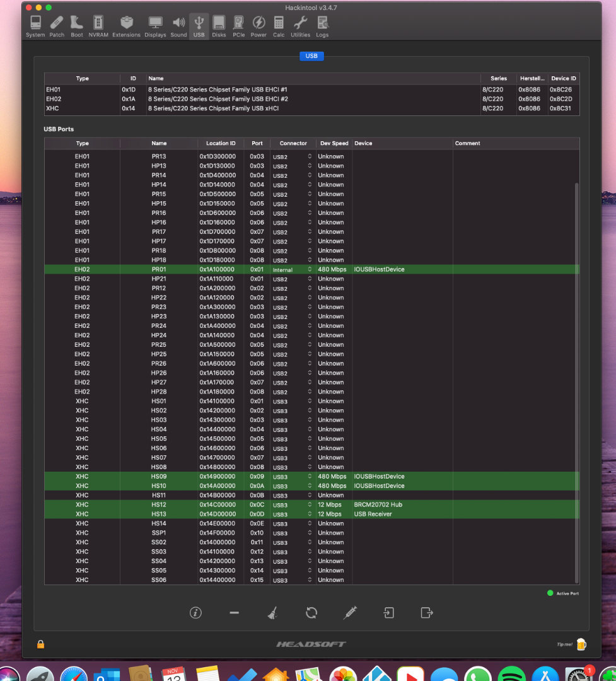Viewport: 616px width, 681px height.
Task: Open the Patch section in toolbar
Action: click(57, 26)
